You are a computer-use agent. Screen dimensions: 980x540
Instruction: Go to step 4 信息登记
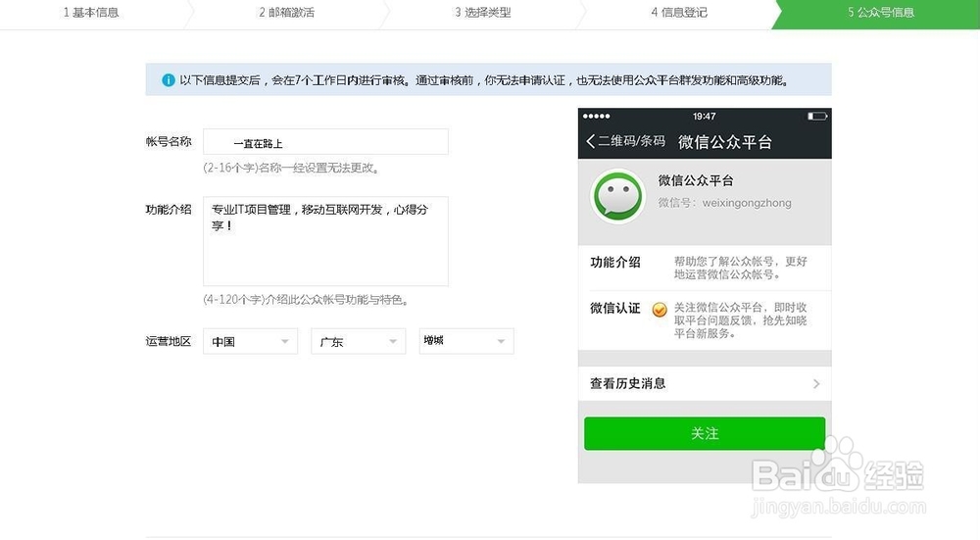679,13
